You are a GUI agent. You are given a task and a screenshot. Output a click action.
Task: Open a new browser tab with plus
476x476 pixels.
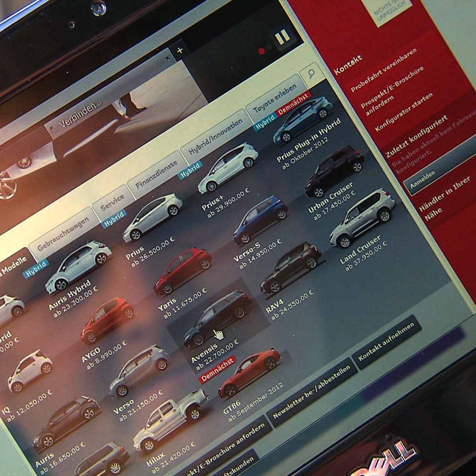coord(180,50)
